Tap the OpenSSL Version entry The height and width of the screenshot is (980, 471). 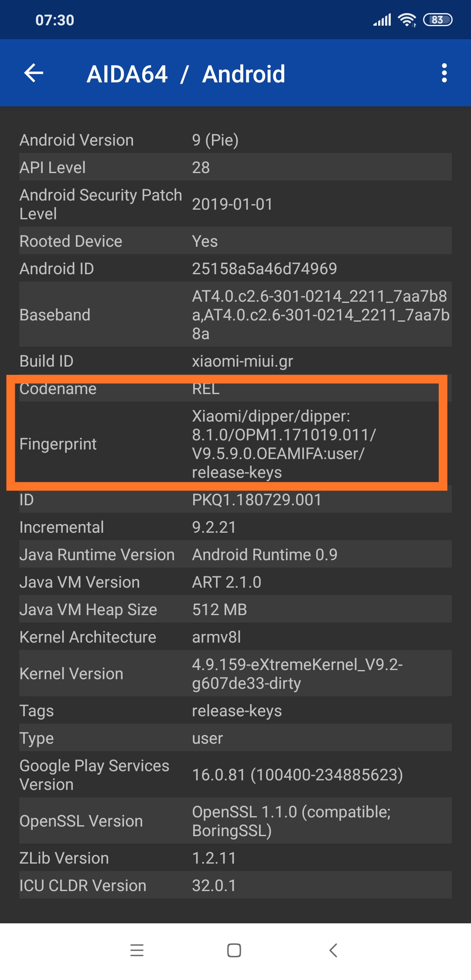(x=235, y=821)
